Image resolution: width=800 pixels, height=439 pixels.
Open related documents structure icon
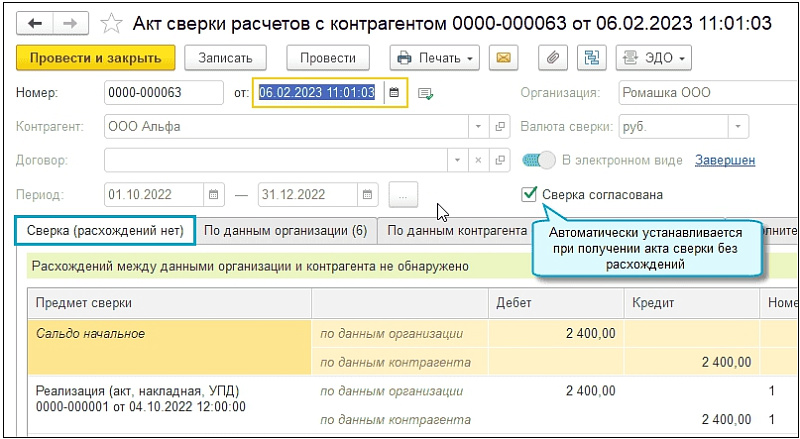592,58
